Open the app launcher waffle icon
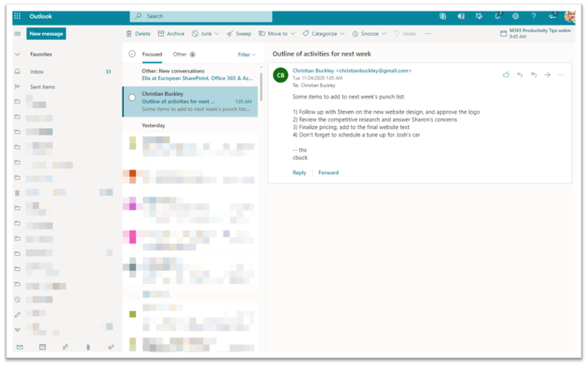Screen dimensions: 588x366 [17, 16]
